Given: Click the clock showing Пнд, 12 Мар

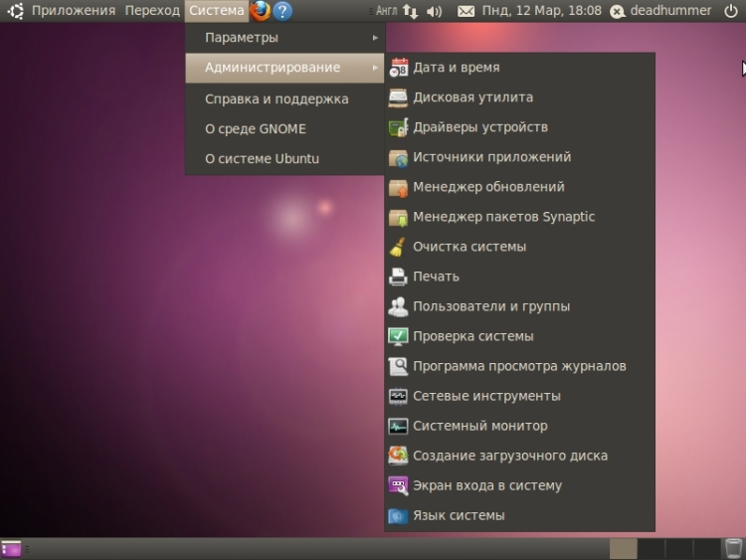Looking at the screenshot, I should [x=541, y=11].
